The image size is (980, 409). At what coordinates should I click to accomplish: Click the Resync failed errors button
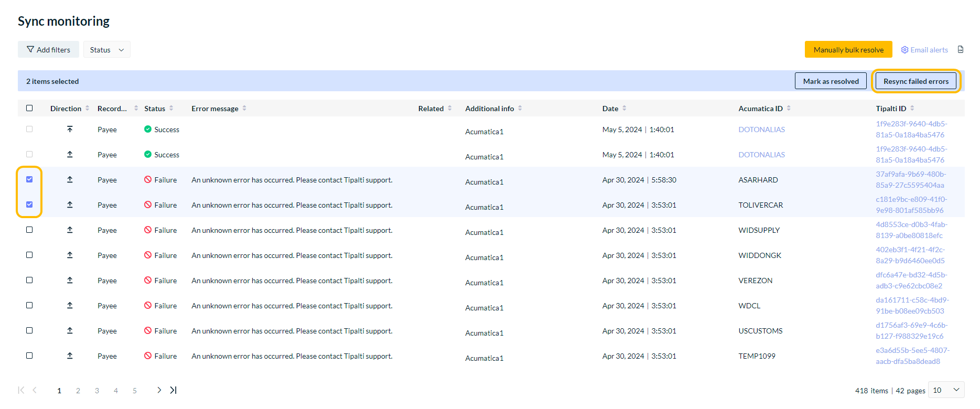(916, 81)
